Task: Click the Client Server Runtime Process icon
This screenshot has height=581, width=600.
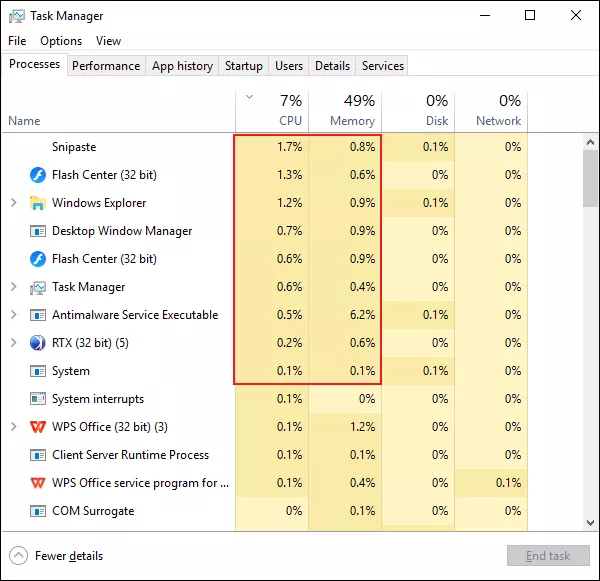Action: [x=38, y=455]
